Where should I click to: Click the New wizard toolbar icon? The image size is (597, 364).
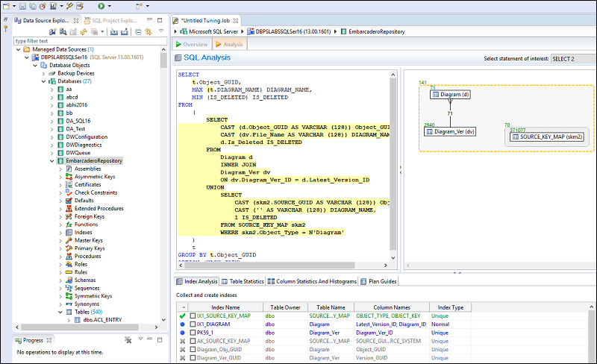click(x=6, y=6)
